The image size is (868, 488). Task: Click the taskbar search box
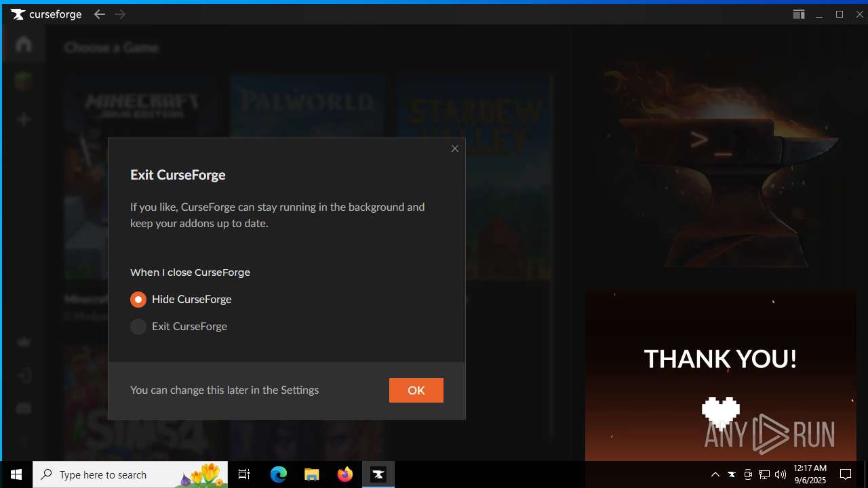click(130, 474)
